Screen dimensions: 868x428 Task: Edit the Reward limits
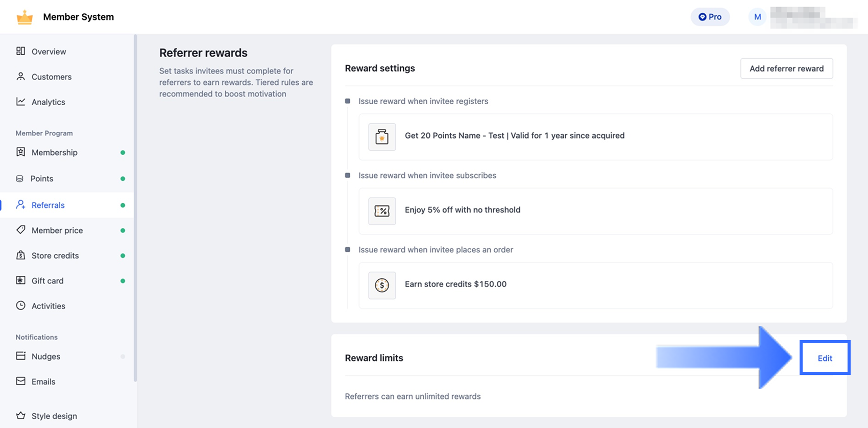825,358
